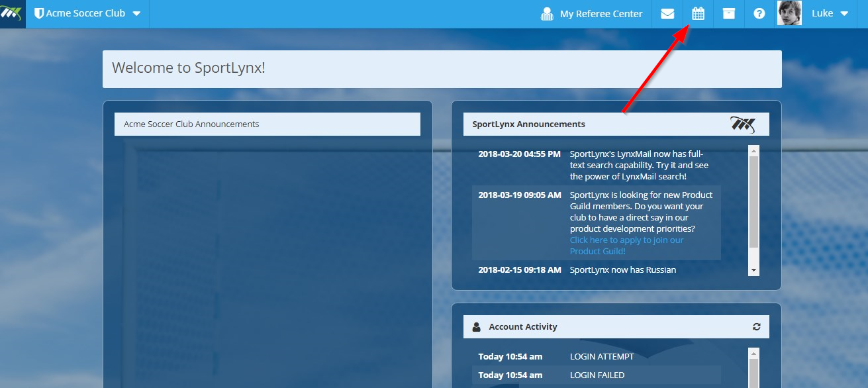
Task: Click the Account Activity person icon
Action: click(x=477, y=326)
